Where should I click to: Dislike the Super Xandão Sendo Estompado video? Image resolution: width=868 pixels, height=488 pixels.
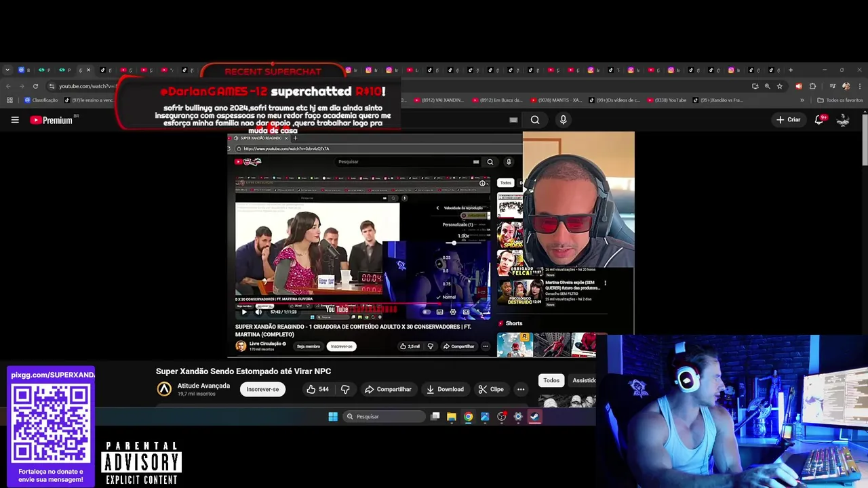pyautogui.click(x=345, y=389)
